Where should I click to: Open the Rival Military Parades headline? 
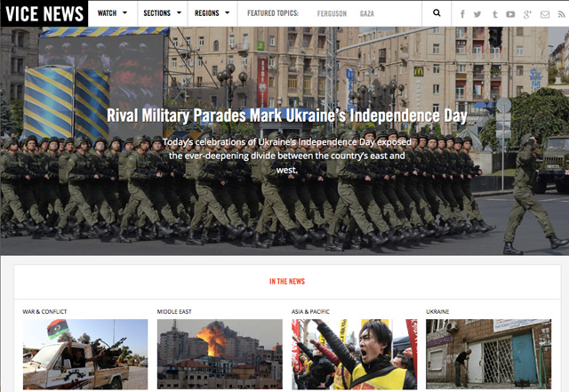(286, 116)
